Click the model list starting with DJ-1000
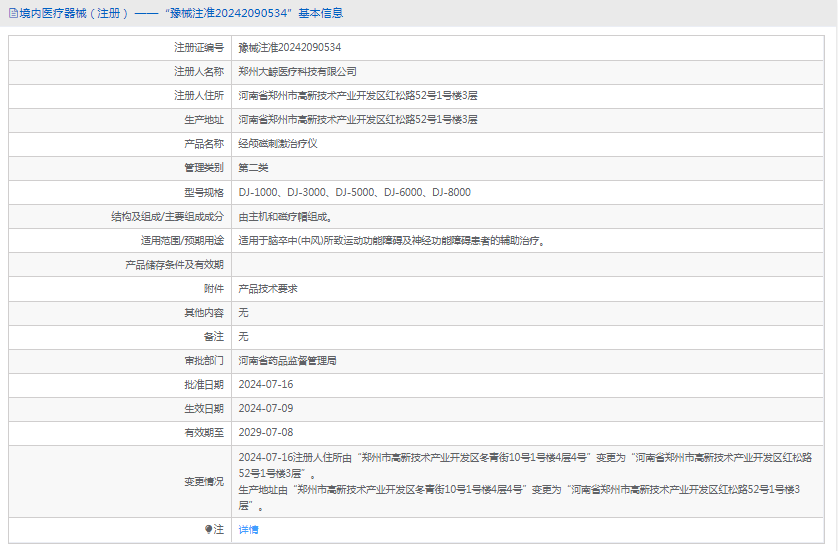838x551 pixels. point(354,192)
